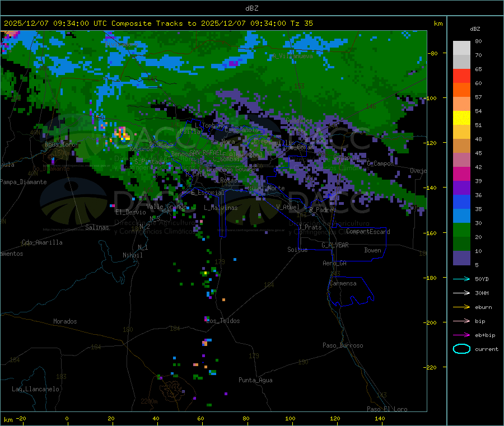Click the E_Escorial map label
504x426 pixels.
pos(208,193)
